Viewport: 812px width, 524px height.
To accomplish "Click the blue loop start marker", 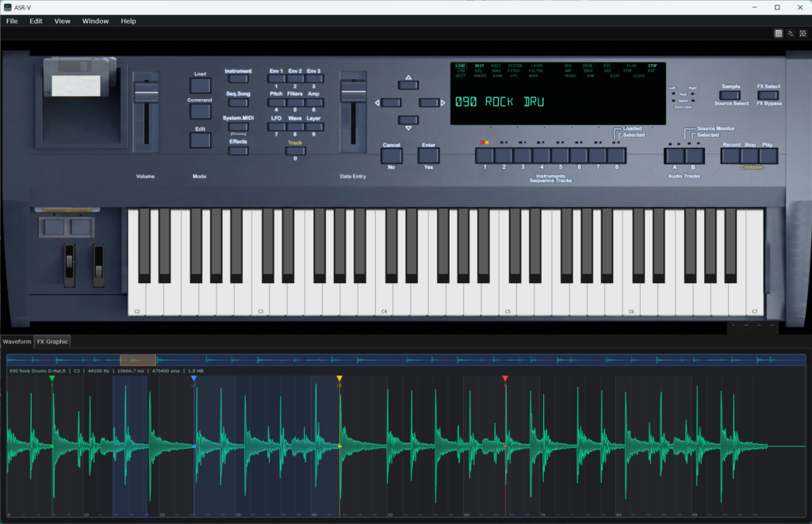I will click(x=193, y=379).
